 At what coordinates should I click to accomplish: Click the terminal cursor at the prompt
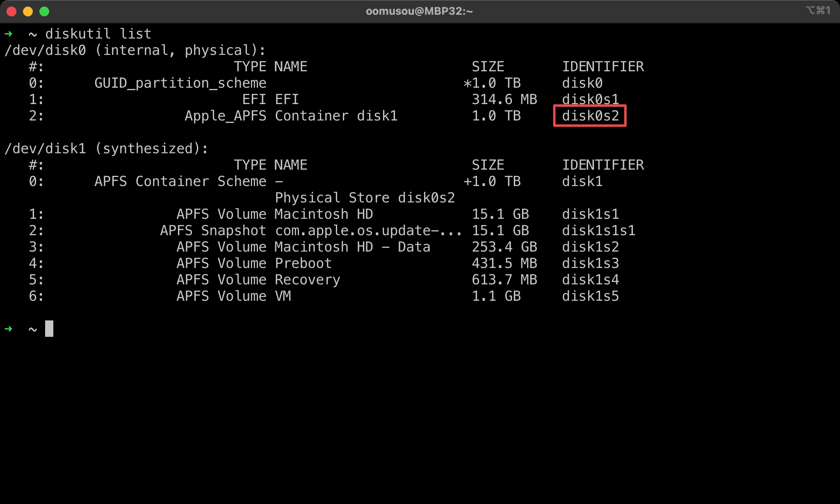coord(49,329)
